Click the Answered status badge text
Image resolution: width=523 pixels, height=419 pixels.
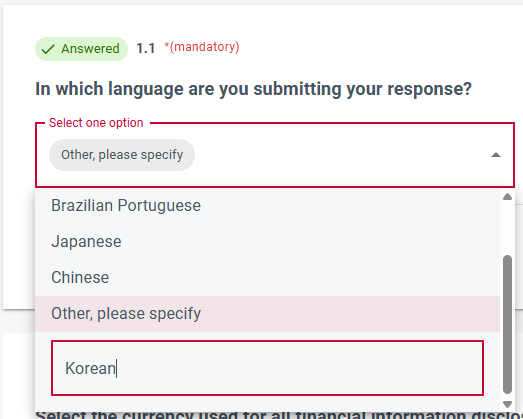point(90,49)
